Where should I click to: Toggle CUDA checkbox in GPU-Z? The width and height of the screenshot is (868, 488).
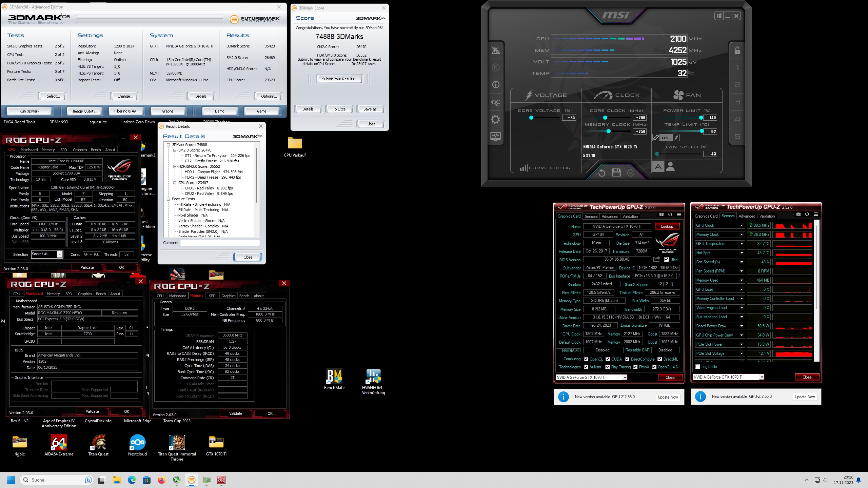coord(608,359)
